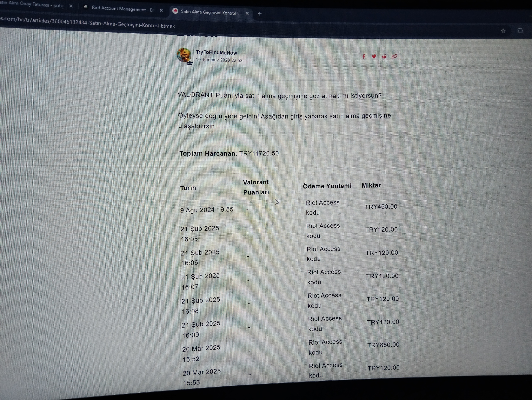Close Satın Alma Geçmişini Kontrol tab
This screenshot has height=400, width=532.
click(x=247, y=13)
